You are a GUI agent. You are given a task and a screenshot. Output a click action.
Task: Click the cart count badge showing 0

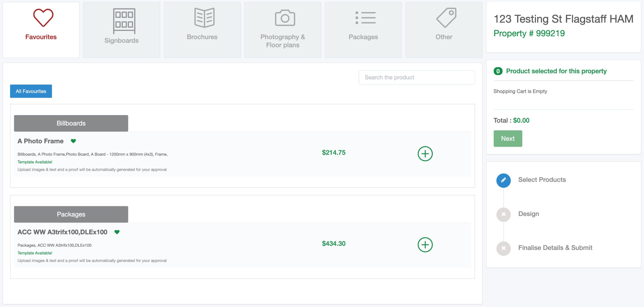[498, 71]
